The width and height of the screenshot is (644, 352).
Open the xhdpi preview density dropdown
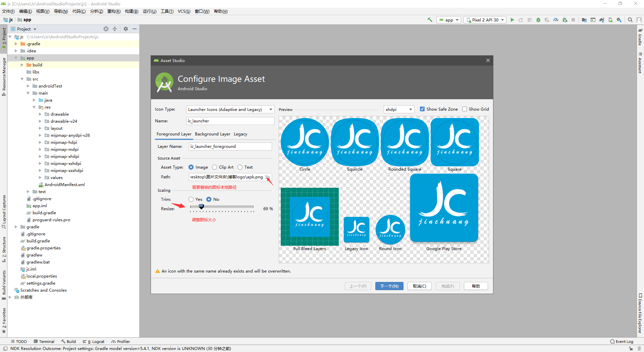pos(399,109)
